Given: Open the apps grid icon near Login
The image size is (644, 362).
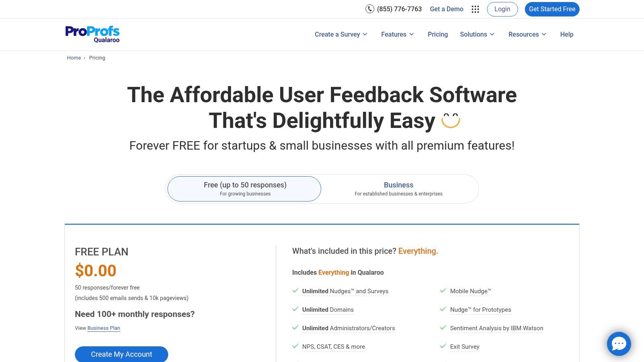Looking at the screenshot, I should pos(475,9).
